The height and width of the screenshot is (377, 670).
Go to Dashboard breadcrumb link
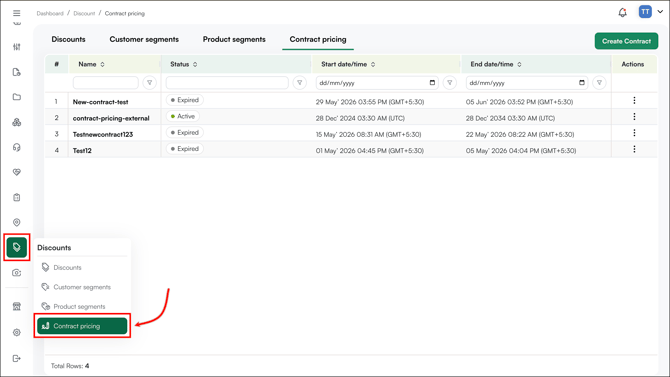[x=50, y=14]
